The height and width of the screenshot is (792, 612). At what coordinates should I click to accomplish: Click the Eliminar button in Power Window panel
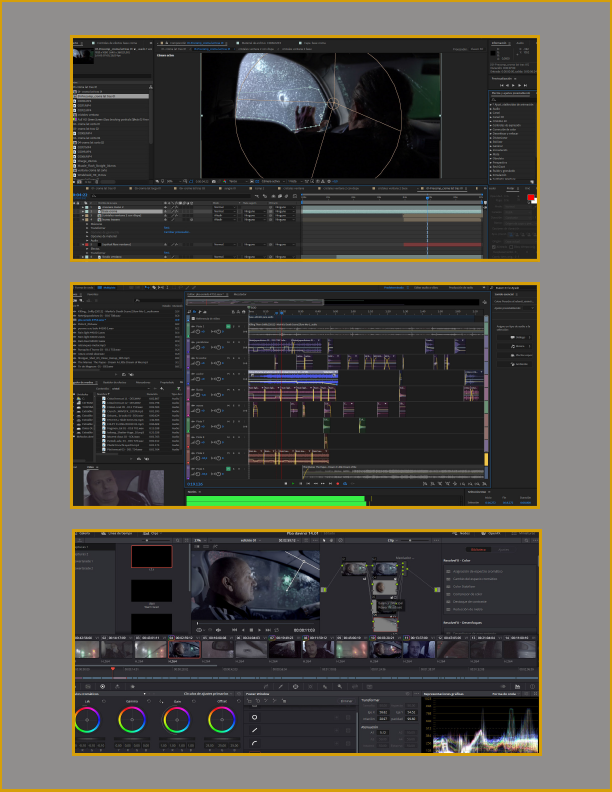[x=346, y=701]
